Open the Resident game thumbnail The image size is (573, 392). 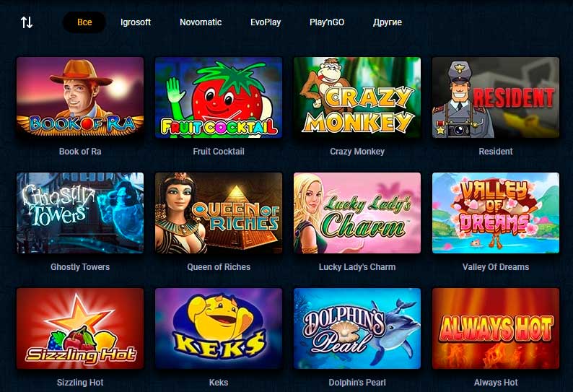(496, 97)
